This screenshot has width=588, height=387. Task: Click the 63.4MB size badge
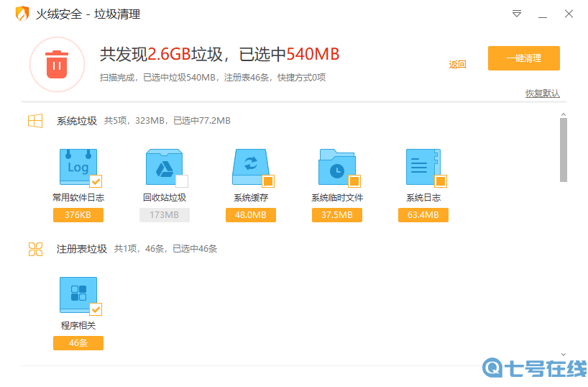[423, 215]
